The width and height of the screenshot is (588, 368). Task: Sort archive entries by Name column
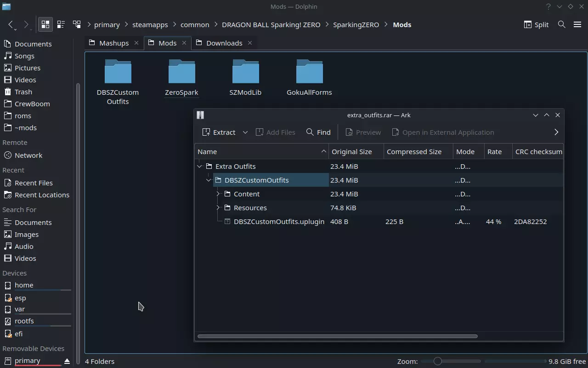[x=261, y=151]
